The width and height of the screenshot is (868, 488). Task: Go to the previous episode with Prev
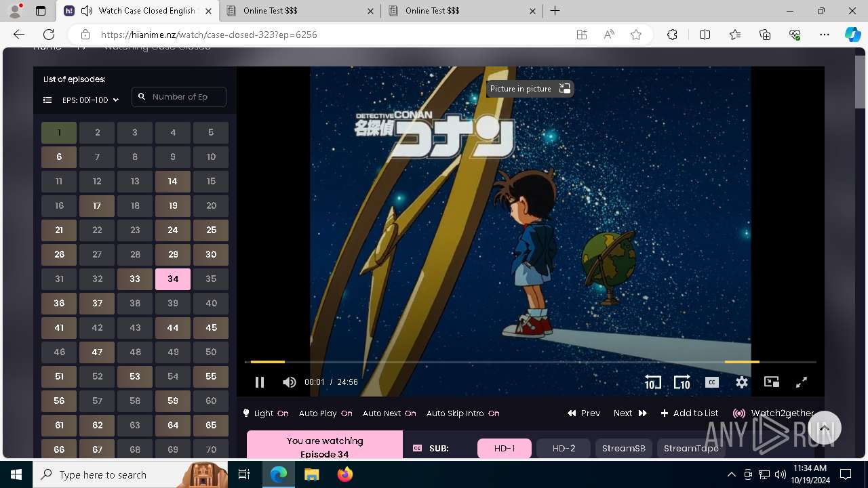click(x=584, y=413)
